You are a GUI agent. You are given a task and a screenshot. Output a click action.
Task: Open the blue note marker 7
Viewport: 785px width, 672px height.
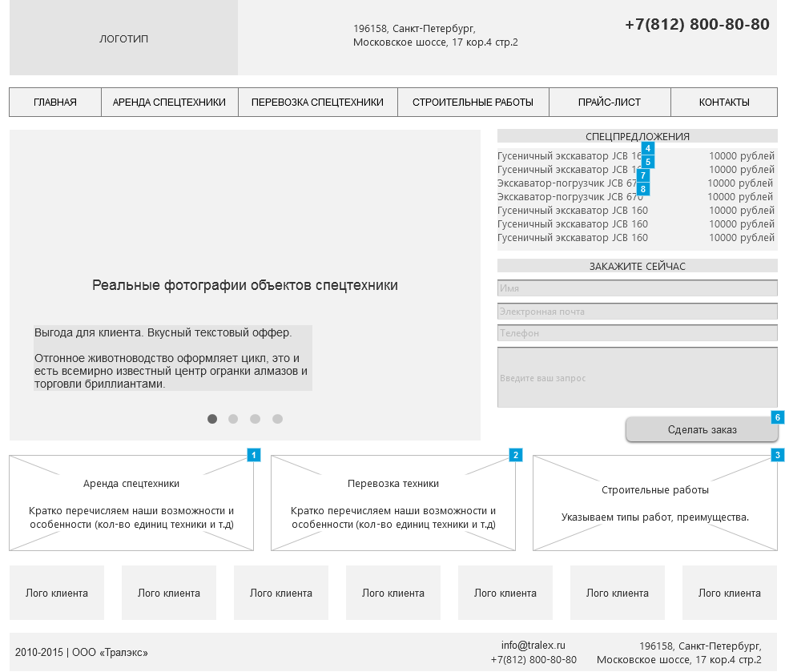[643, 175]
